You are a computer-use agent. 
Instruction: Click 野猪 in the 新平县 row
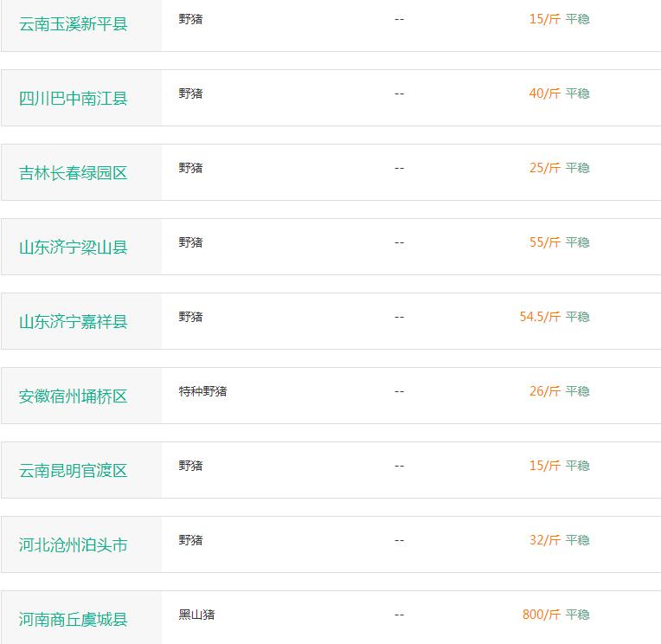190,19
